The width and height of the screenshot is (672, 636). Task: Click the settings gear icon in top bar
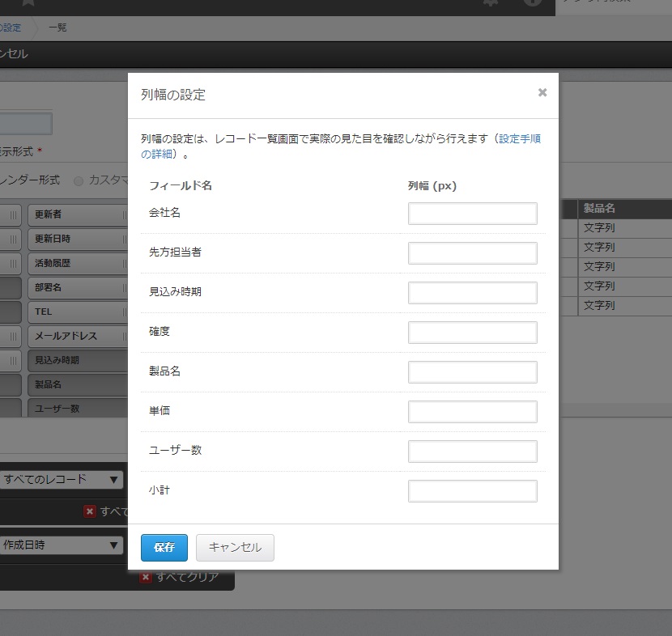(491, 2)
